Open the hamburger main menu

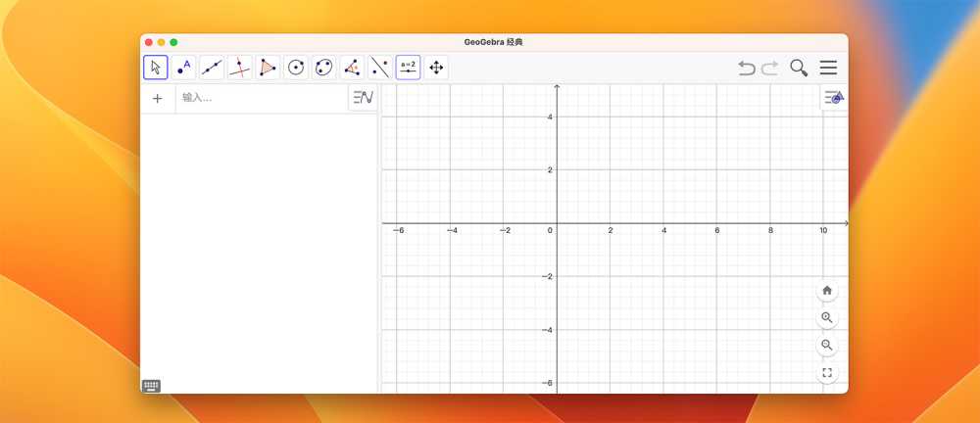[x=829, y=68]
